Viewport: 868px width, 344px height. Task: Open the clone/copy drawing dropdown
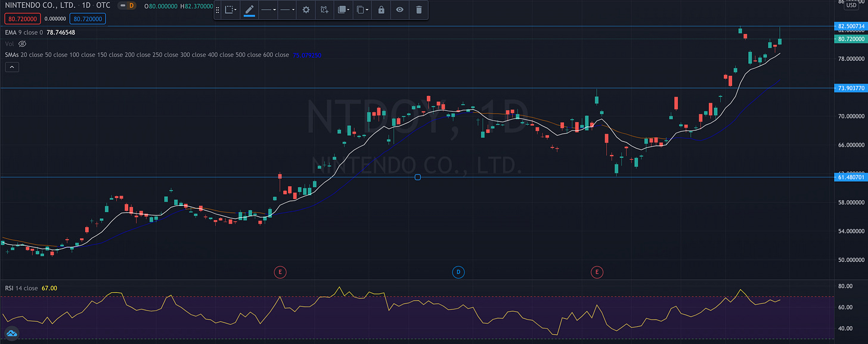[x=362, y=10]
